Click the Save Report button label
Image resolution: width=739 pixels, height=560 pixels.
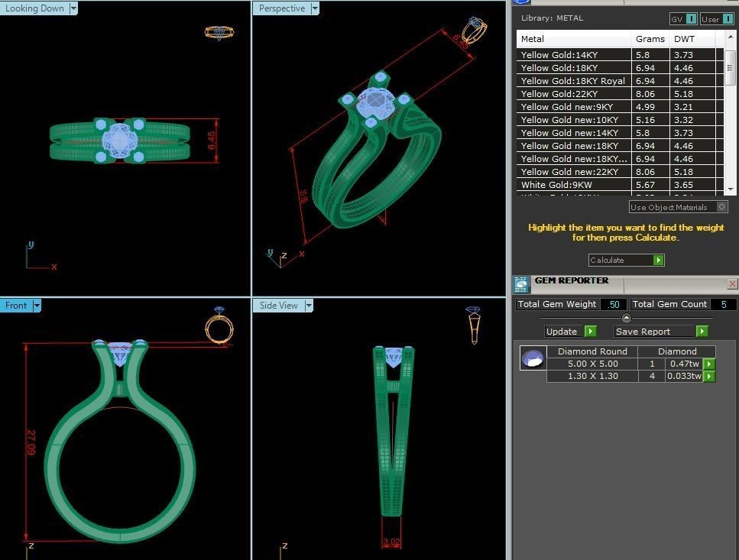pyautogui.click(x=643, y=331)
